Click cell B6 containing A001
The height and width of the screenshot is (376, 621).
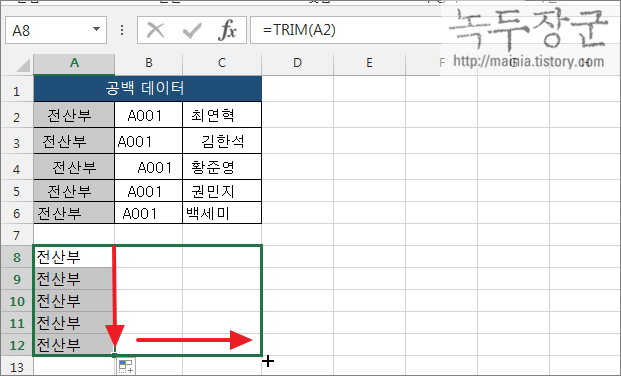(x=149, y=214)
